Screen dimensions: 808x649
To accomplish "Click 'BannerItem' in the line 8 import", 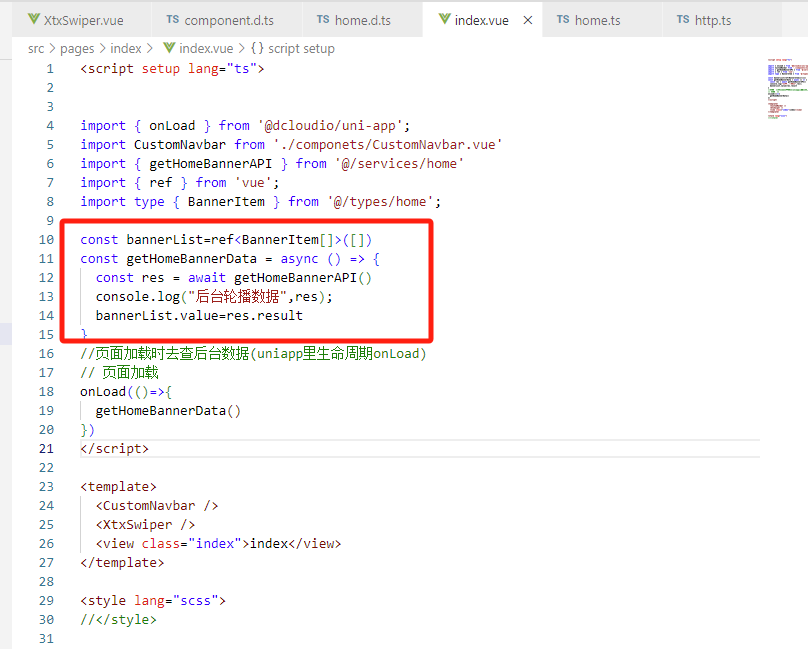I will point(226,202).
